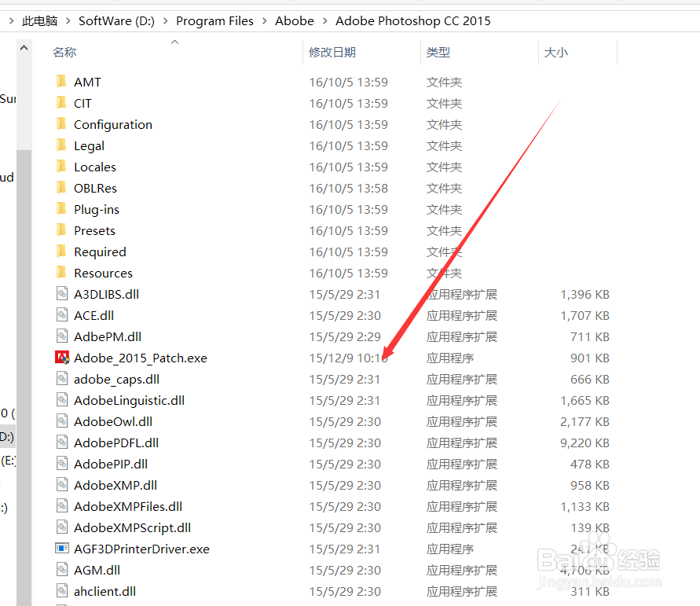Screen dimensions: 700x606
Task: Select the adobe_caps.dll file icon
Action: pyautogui.click(x=63, y=379)
